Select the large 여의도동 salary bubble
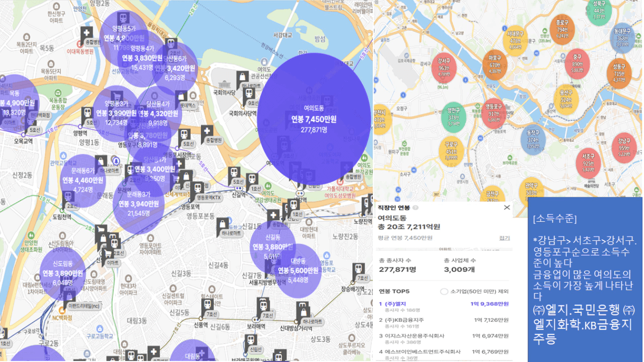 [314, 119]
